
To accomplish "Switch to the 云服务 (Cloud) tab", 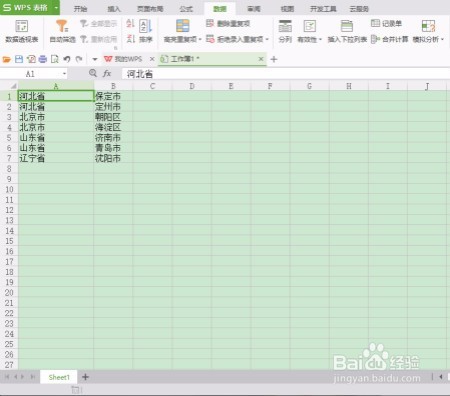I will [x=359, y=9].
